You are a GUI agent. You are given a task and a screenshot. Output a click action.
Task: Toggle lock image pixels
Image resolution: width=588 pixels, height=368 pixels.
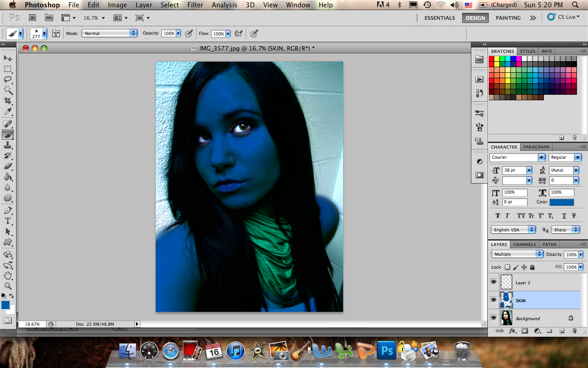[x=515, y=267]
